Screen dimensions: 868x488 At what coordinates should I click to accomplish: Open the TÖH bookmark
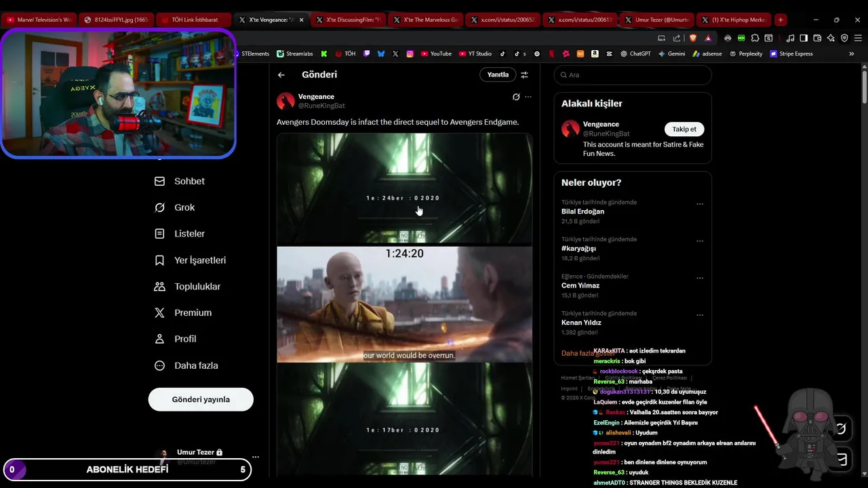pos(345,54)
